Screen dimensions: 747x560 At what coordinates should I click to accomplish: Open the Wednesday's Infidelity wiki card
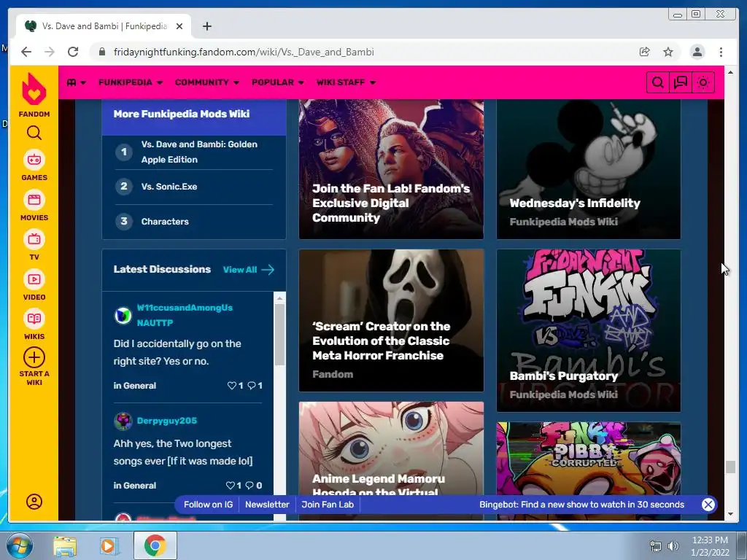pyautogui.click(x=589, y=169)
